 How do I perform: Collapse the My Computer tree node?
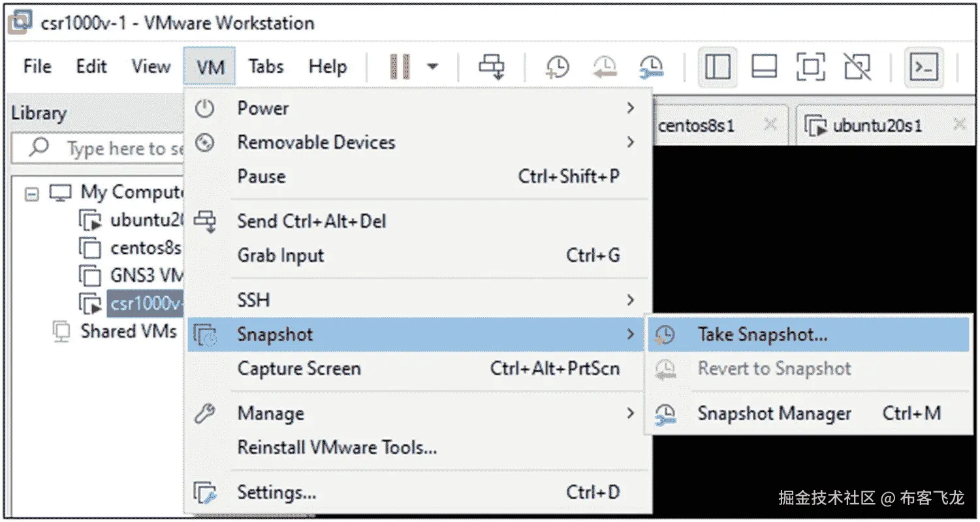pyautogui.click(x=31, y=194)
